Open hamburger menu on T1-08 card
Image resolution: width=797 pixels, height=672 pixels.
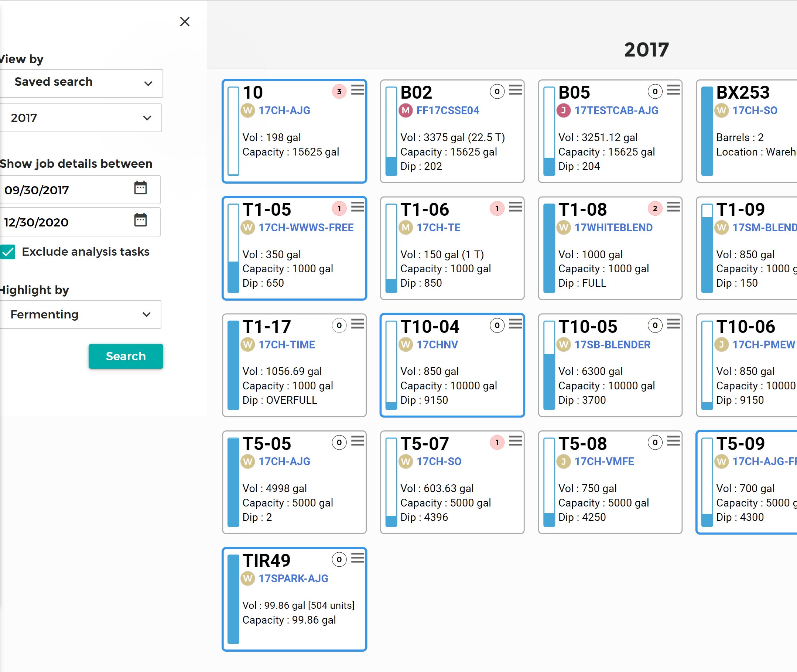(674, 207)
